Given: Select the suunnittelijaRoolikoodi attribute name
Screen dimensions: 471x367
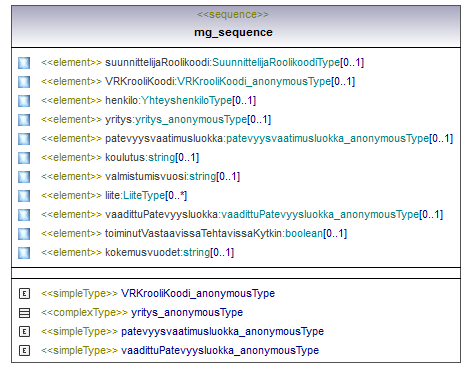Looking at the screenshot, I should [157, 63].
